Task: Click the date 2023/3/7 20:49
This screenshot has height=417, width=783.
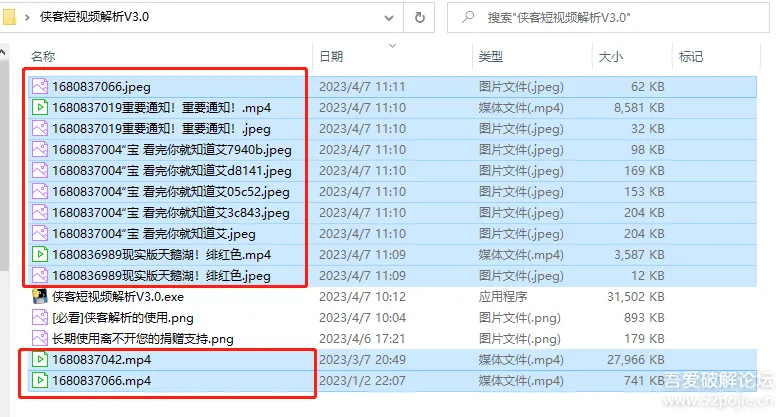Action: point(362,360)
